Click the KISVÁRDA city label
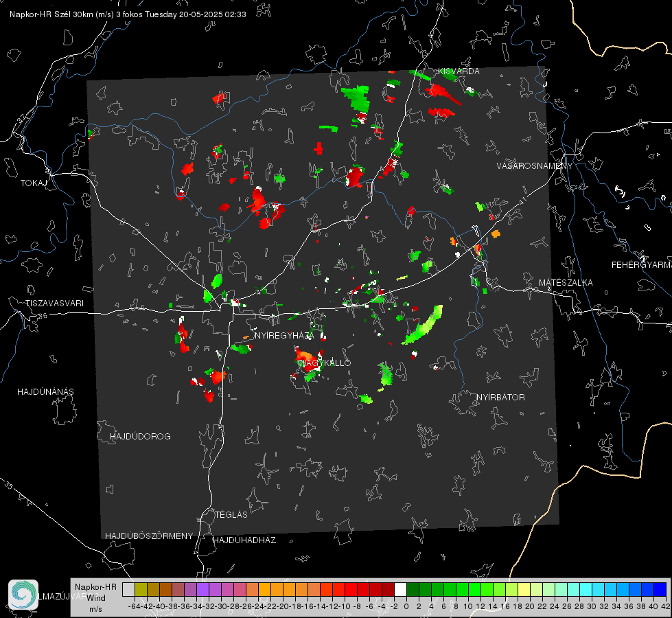Screen dimensions: 672x618 [459, 71]
